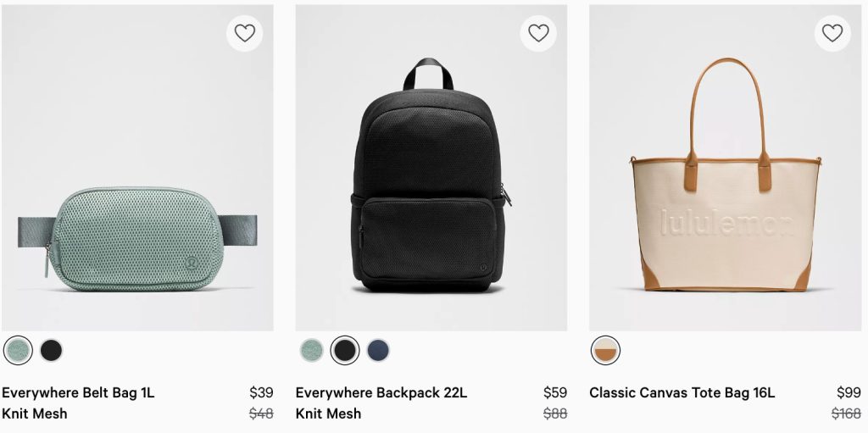Viewport: 868px width, 433px height.
Task: Open the Everywhere Belt Bag 1L title link
Action: (x=78, y=392)
